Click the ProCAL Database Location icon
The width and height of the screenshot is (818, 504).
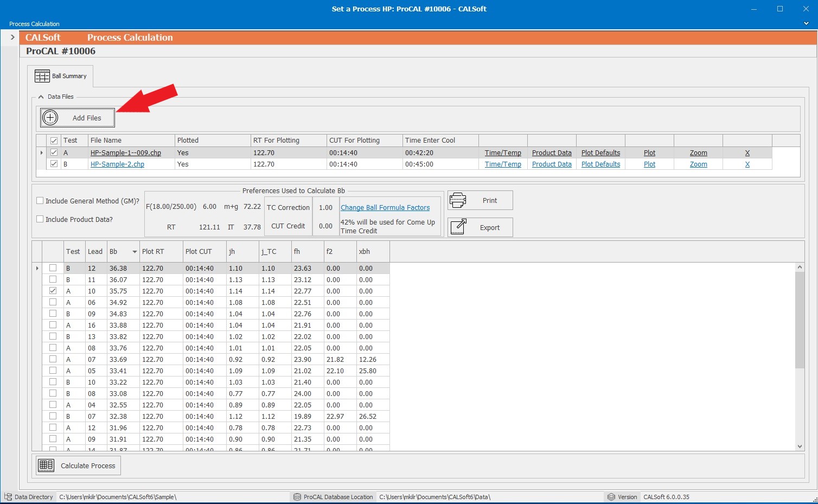coord(297,496)
